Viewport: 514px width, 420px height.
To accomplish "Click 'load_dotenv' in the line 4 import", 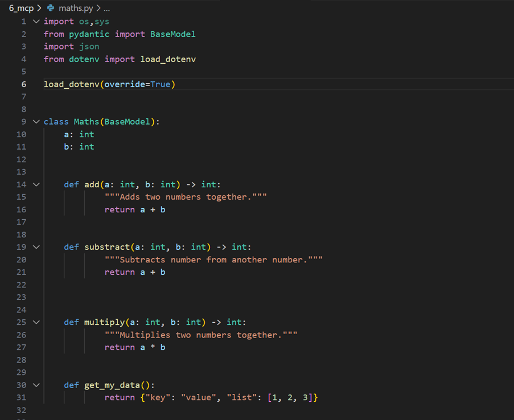I will [x=168, y=59].
